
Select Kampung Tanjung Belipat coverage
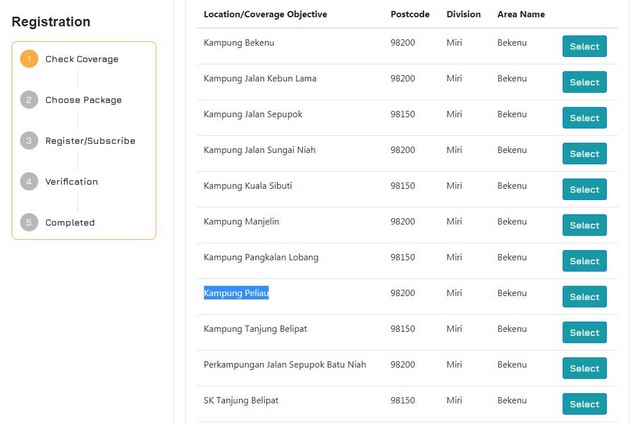click(x=584, y=332)
